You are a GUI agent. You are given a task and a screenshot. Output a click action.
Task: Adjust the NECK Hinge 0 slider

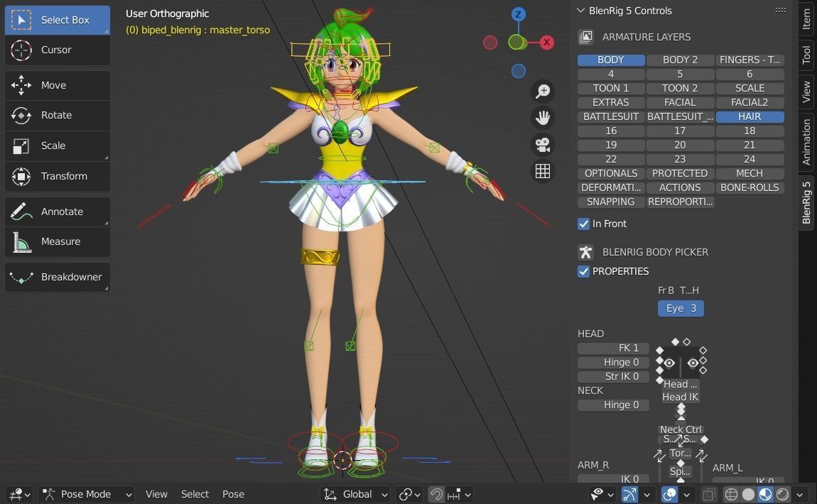(x=613, y=405)
